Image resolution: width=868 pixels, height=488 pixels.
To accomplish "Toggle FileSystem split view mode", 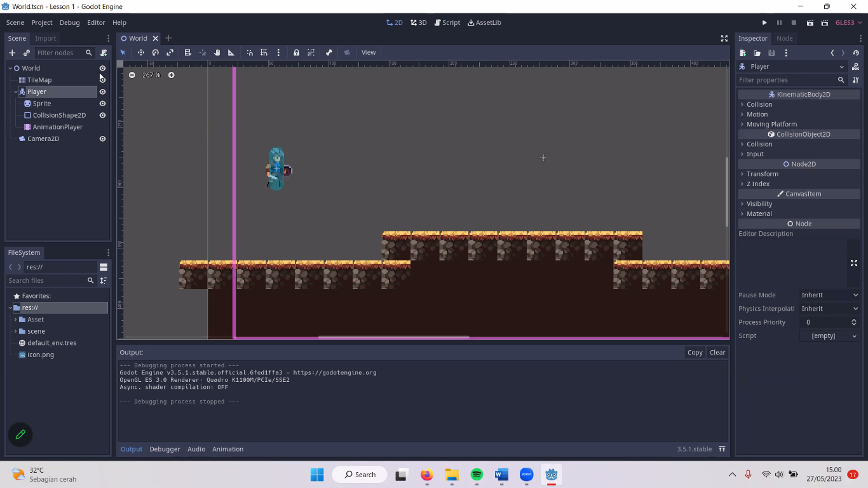I will [104, 267].
